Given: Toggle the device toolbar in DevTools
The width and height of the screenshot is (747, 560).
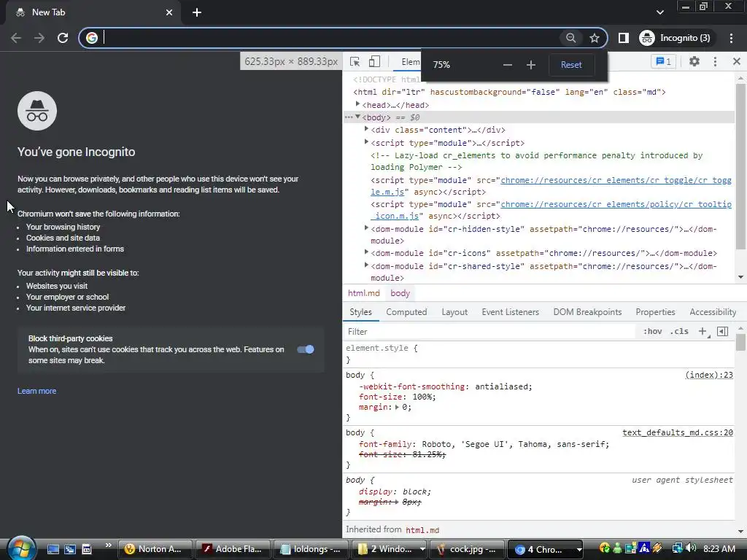Looking at the screenshot, I should (x=374, y=62).
